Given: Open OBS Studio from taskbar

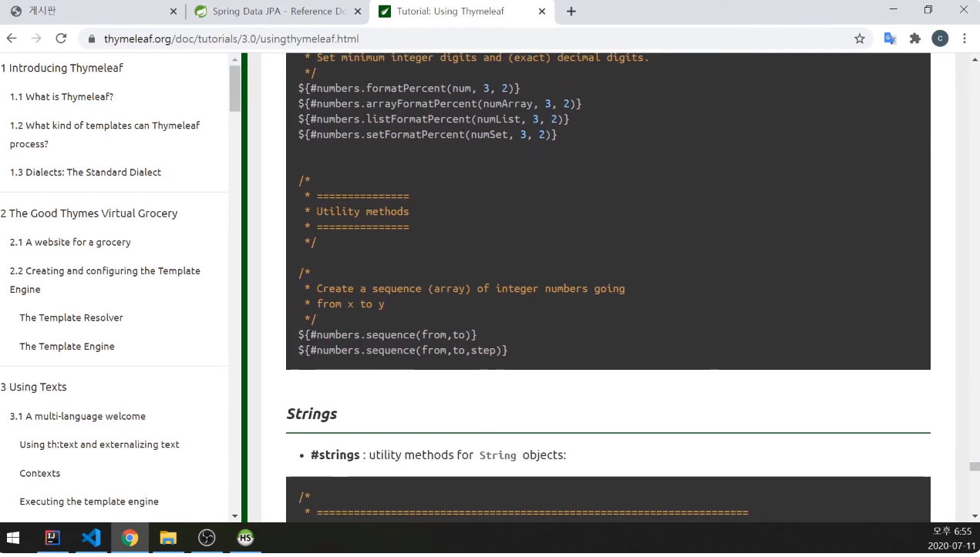Looking at the screenshot, I should point(207,538).
